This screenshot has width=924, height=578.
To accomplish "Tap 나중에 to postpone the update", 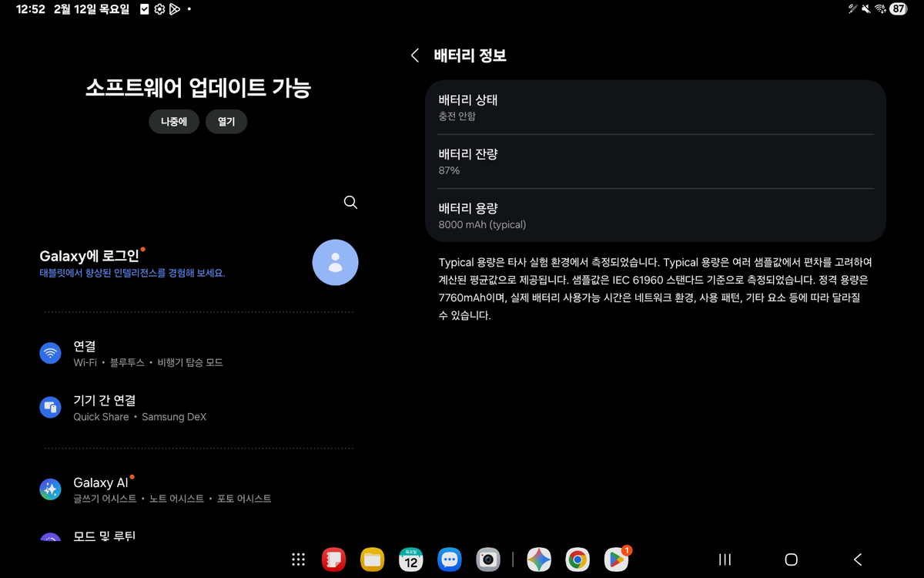I will (x=173, y=121).
